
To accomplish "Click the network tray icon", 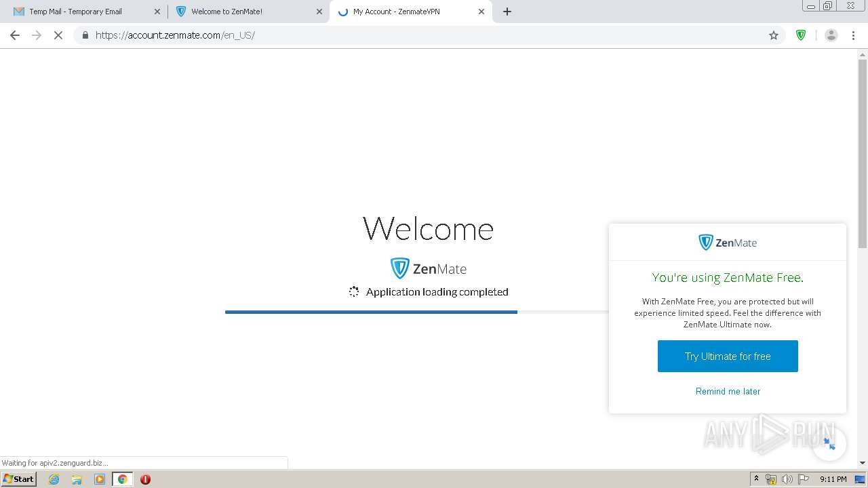I will pos(771,479).
